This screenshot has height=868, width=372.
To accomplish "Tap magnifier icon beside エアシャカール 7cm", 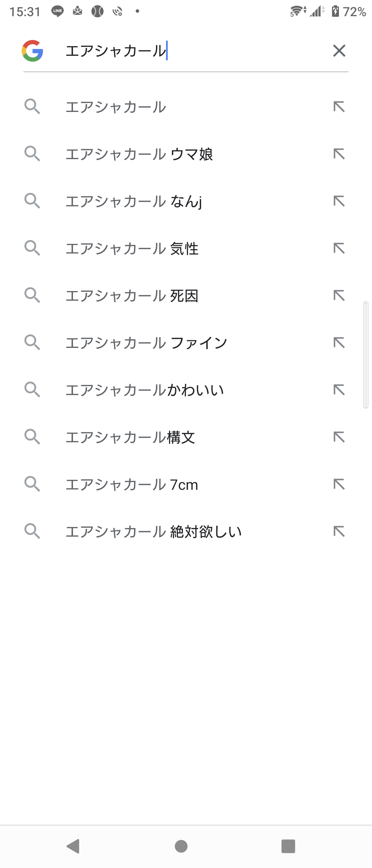I will coord(32,484).
